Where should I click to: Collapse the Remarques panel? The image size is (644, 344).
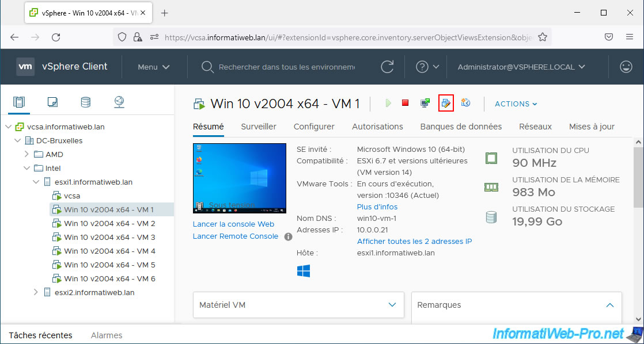pos(610,305)
